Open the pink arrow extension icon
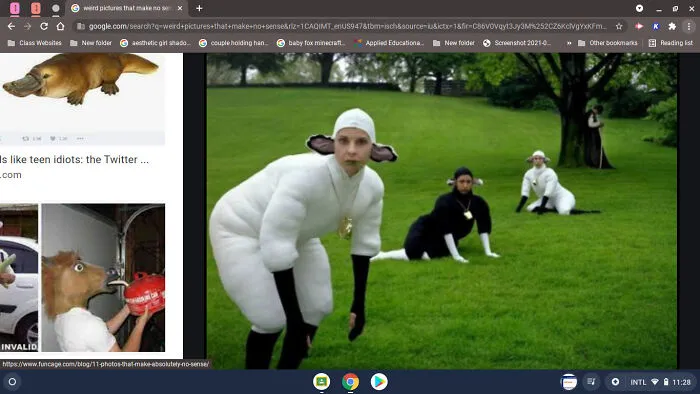Screen dimensions: 700x394 639,26
